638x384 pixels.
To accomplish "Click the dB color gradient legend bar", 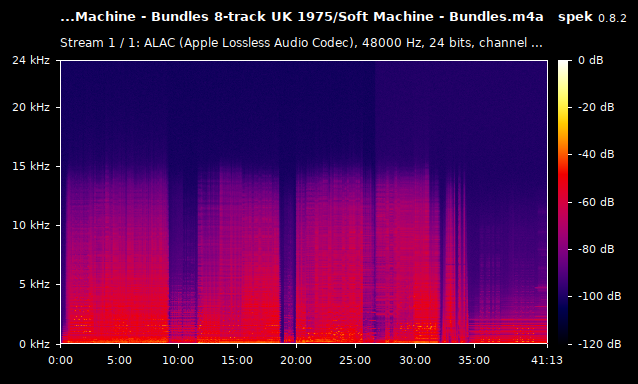I will coord(563,202).
